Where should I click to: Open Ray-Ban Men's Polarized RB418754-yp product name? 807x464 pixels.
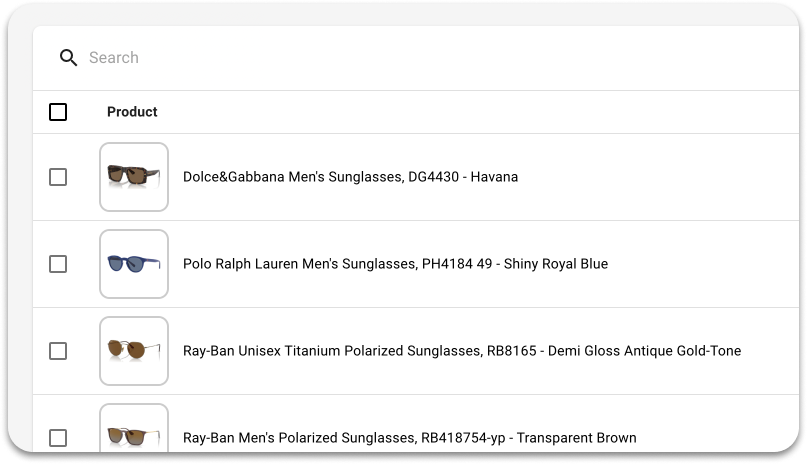(x=410, y=438)
